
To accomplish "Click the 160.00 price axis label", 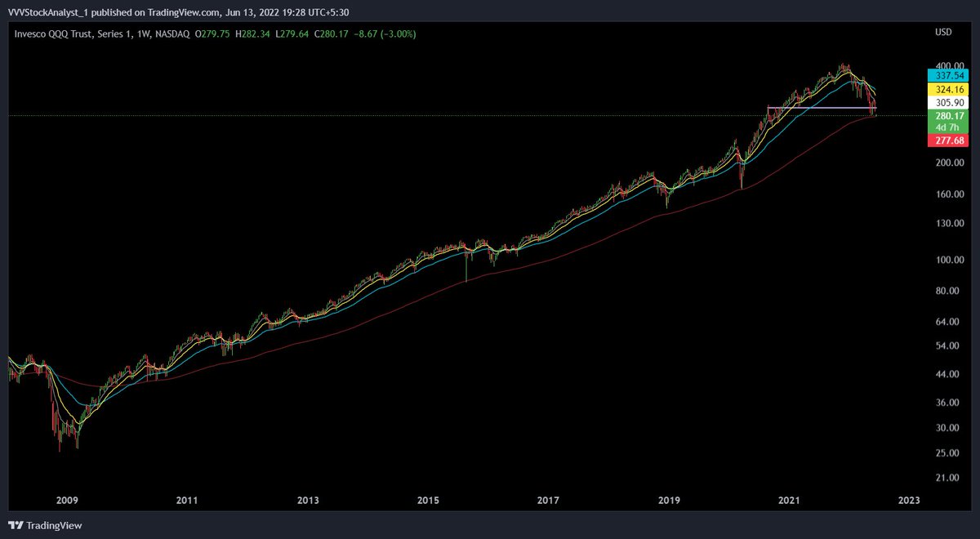I will click(x=949, y=194).
